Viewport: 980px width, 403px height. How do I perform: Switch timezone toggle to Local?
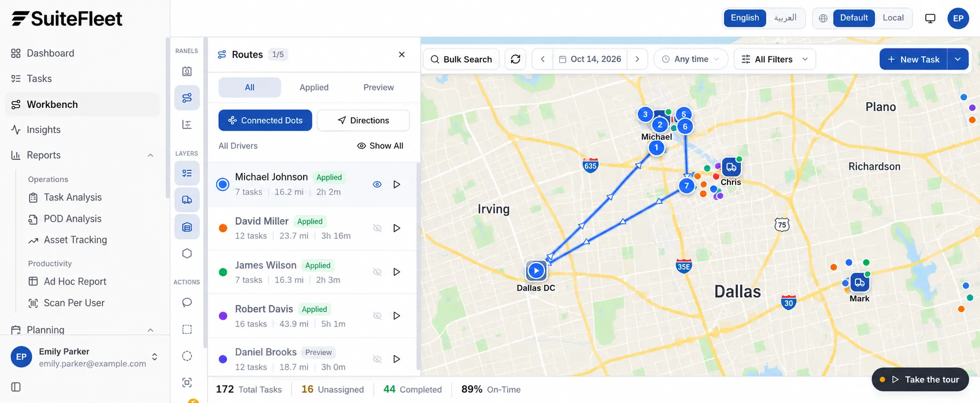tap(893, 18)
